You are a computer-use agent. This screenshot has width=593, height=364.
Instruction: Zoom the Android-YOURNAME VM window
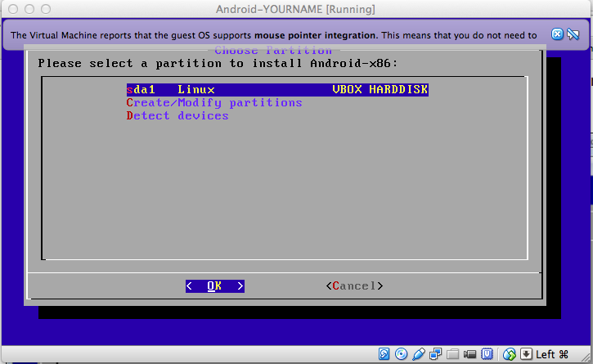[46, 9]
